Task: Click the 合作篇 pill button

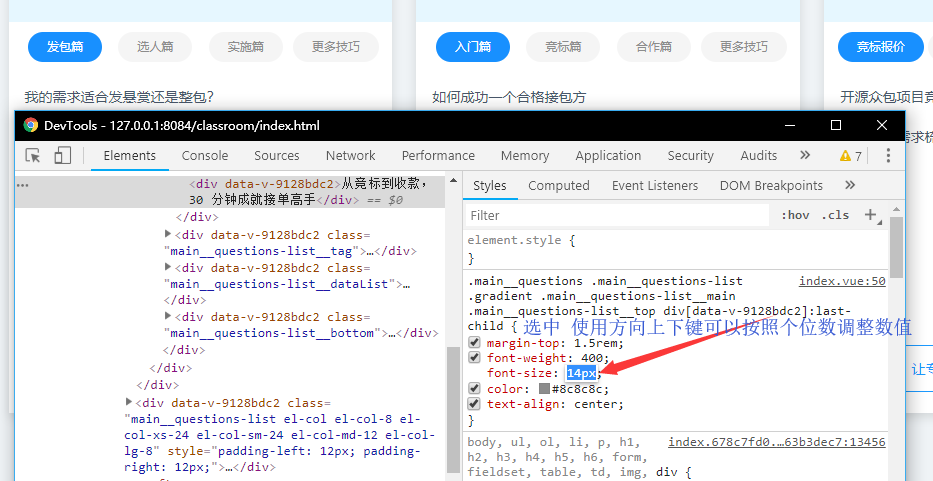Action: (654, 47)
